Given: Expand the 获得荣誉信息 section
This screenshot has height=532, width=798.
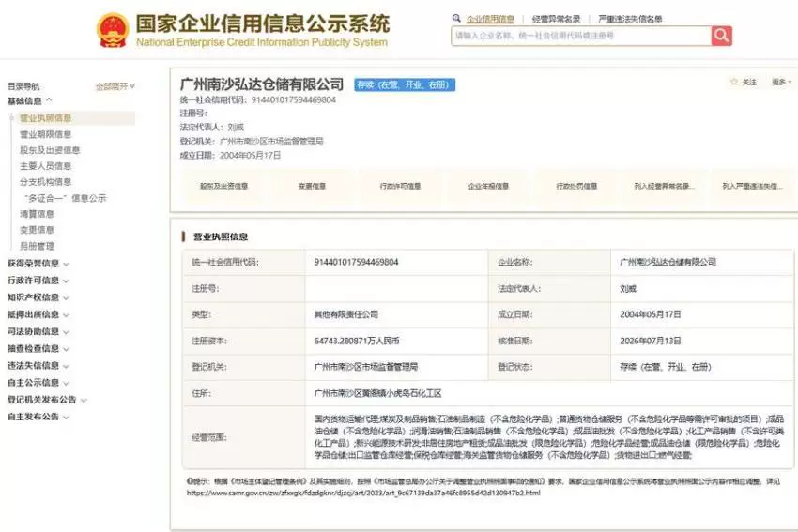Looking at the screenshot, I should [38, 264].
